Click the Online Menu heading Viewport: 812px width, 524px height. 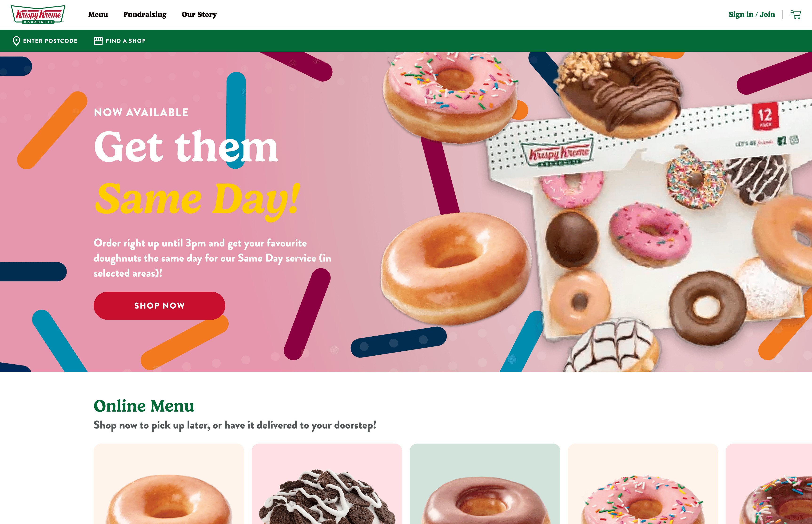[144, 406]
